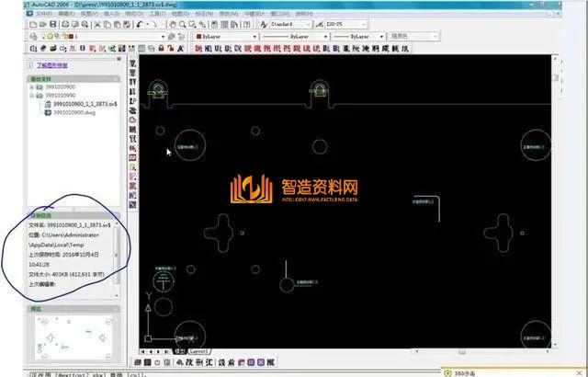588x377 pixels.
Task: Click the 360杀毒 notification at bottom right
Action: [464, 373]
